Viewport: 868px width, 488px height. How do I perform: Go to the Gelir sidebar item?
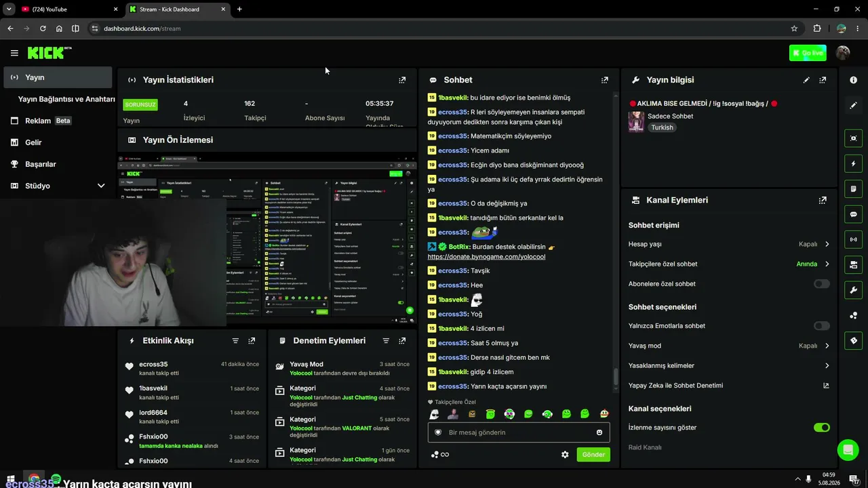[58, 142]
